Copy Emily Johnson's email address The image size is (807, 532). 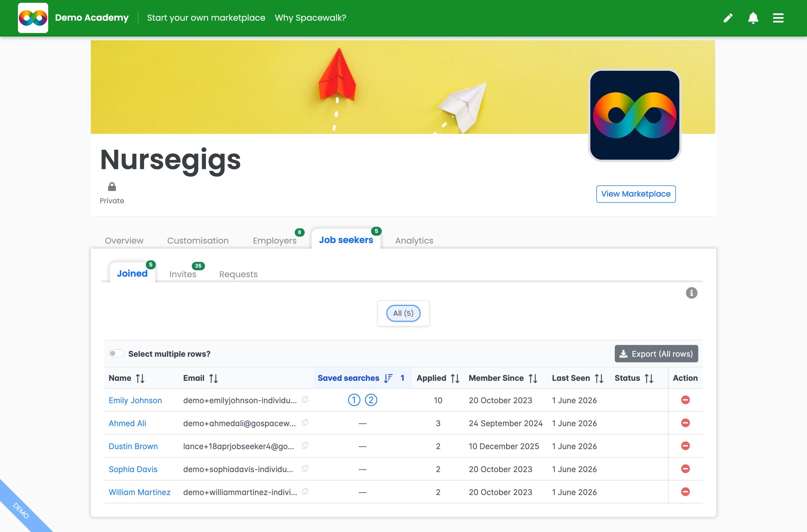click(305, 400)
